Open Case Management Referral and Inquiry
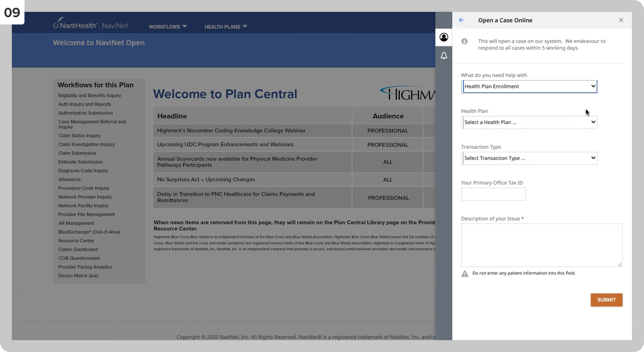The width and height of the screenshot is (644, 352). (x=92, y=124)
